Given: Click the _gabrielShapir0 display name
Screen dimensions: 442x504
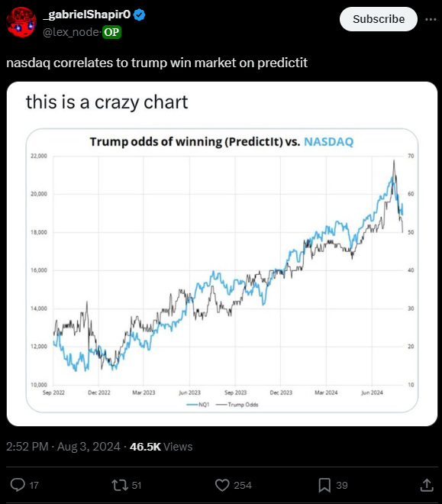Looking at the screenshot, I should click(x=87, y=15).
